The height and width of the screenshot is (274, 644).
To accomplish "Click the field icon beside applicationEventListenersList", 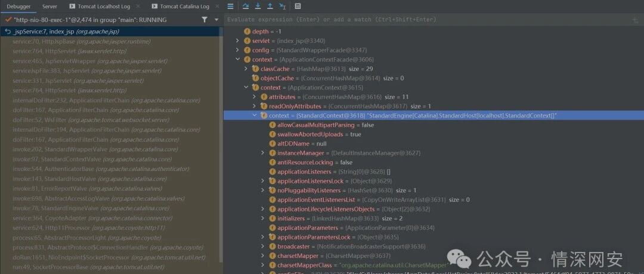I will (273, 200).
